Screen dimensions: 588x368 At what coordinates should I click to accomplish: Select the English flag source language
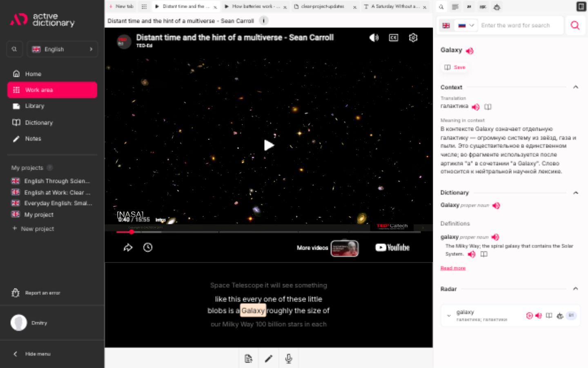tap(446, 25)
